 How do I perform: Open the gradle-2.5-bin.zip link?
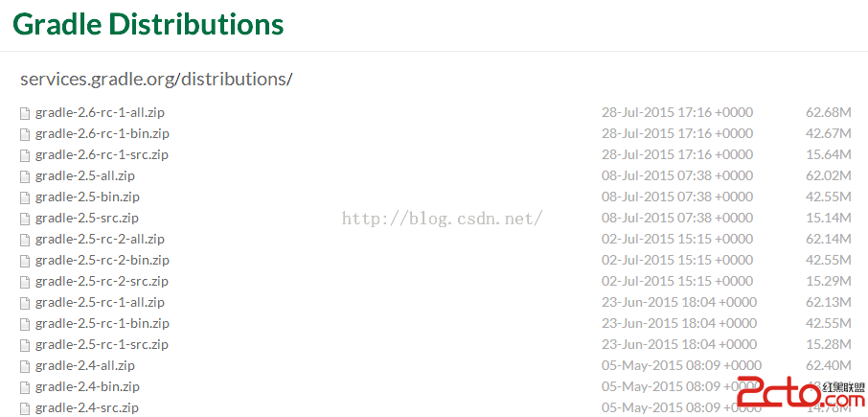(x=87, y=197)
